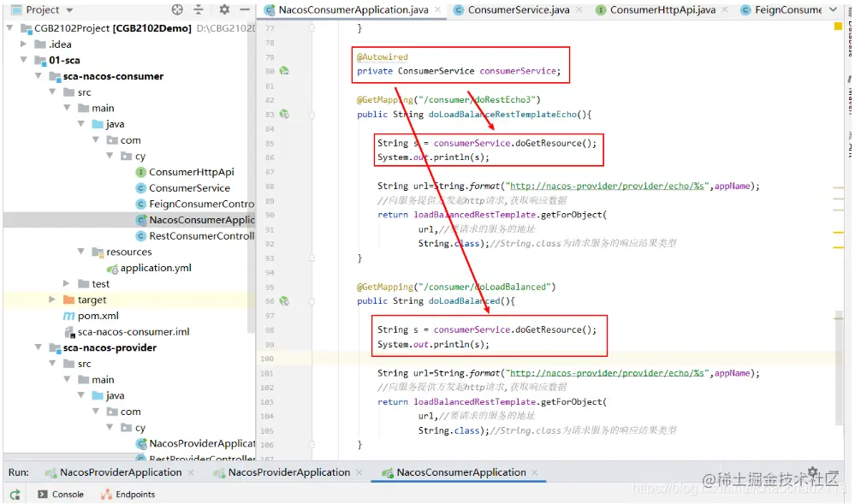Click the yellow inspection indicator icon
Screen dimensions: 855x504
[x=838, y=27]
